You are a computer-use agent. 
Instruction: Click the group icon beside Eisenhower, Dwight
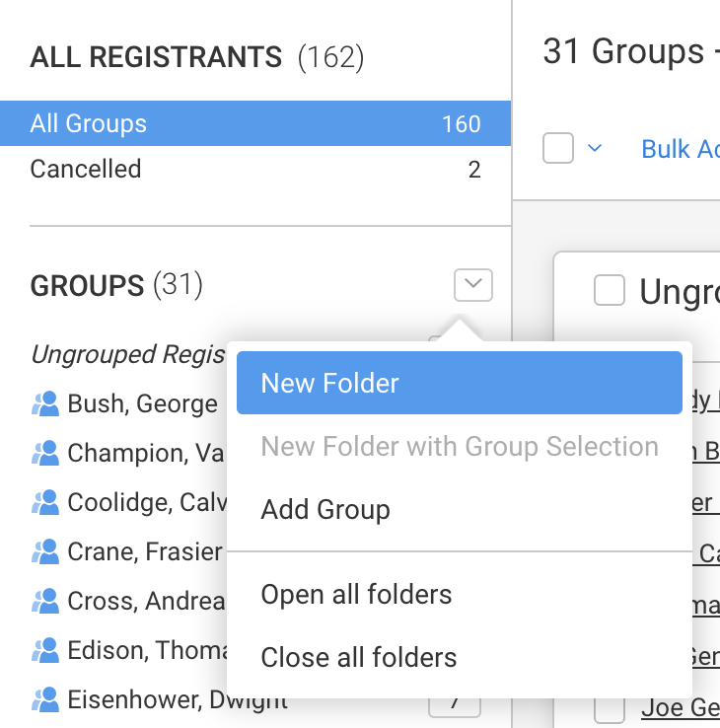point(45,700)
